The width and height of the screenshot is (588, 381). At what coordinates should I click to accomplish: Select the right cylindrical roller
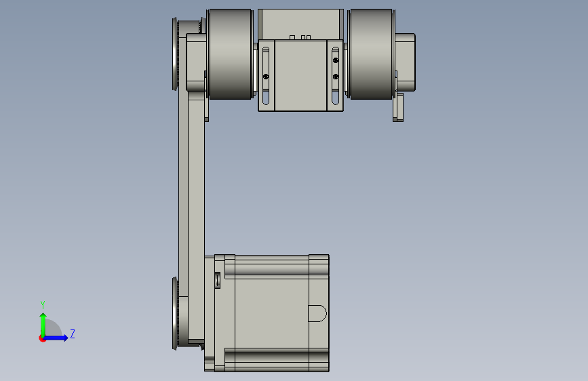tap(371, 54)
